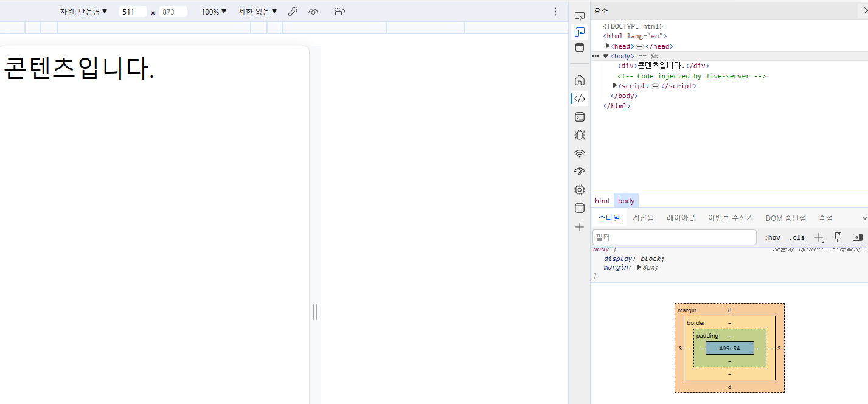
Task: Click the ellipsis badge inside script tag
Action: tap(654, 86)
